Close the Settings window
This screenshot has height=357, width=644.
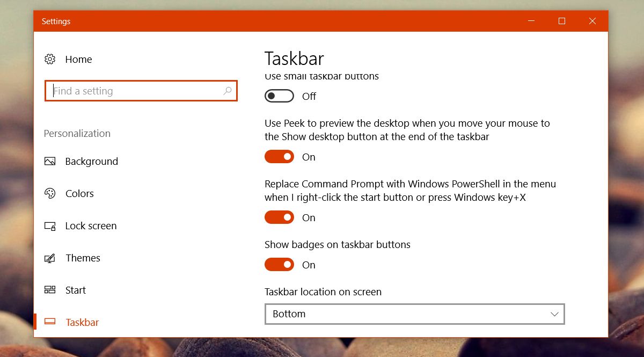tap(592, 21)
